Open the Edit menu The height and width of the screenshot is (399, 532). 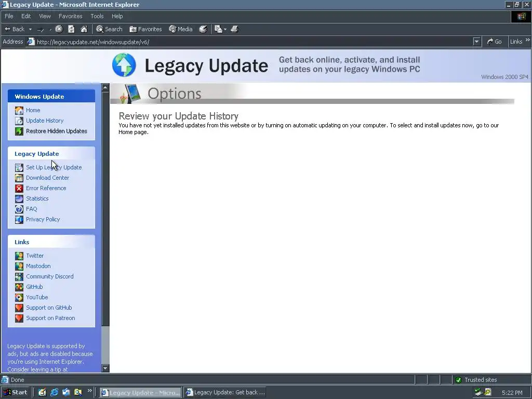click(x=26, y=16)
